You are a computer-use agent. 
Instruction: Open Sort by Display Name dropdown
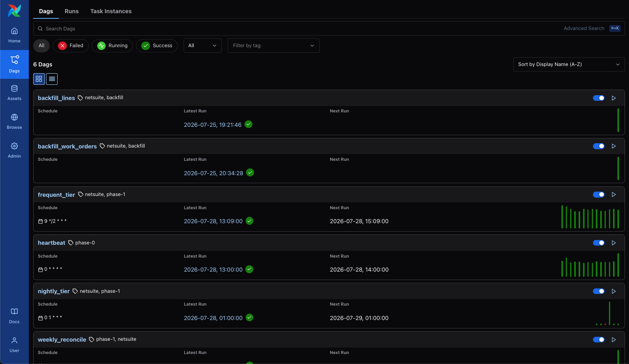pyautogui.click(x=569, y=64)
